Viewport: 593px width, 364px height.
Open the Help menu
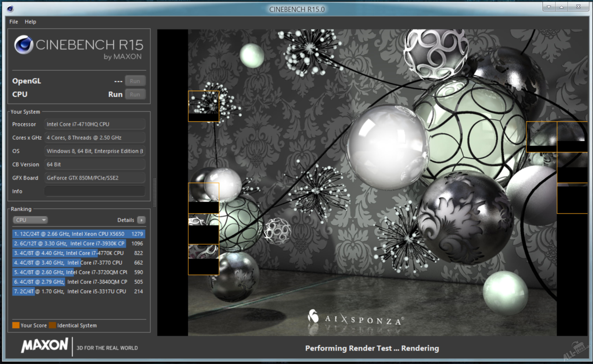30,22
